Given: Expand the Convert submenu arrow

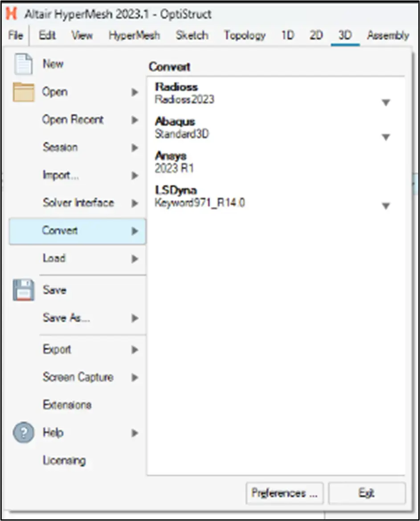Looking at the screenshot, I should [135, 231].
